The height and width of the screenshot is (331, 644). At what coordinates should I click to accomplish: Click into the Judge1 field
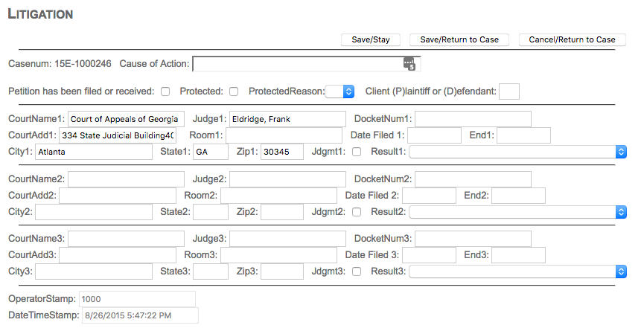click(287, 119)
